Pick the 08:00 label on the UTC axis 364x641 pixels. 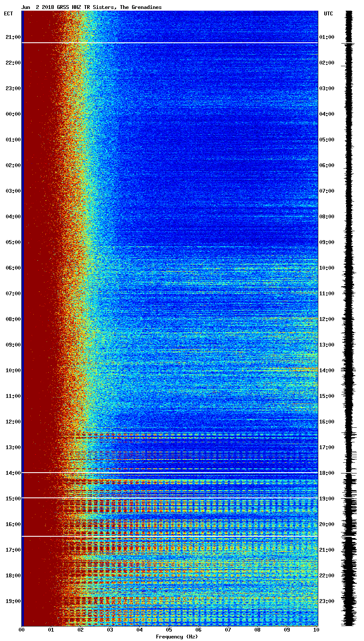[x=327, y=217]
